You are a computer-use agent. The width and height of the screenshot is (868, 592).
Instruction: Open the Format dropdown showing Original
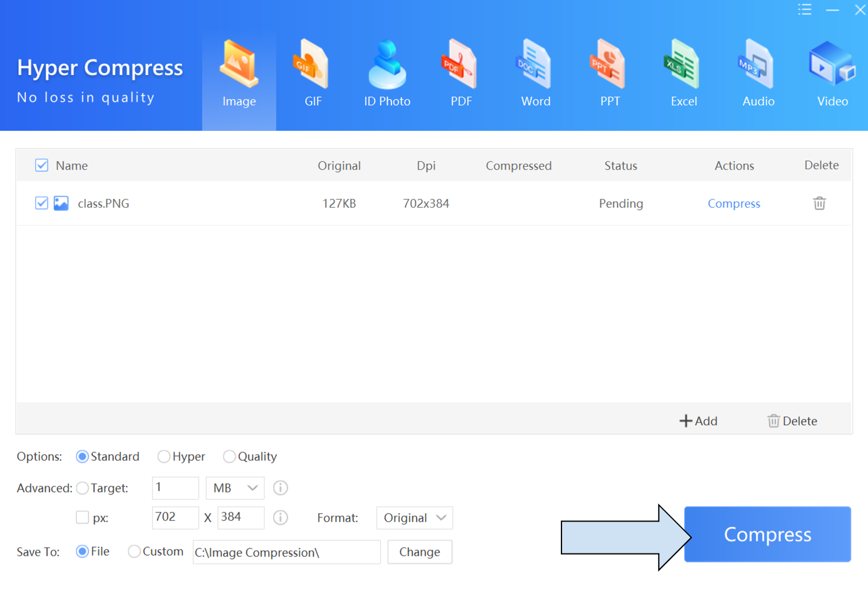[x=414, y=517]
